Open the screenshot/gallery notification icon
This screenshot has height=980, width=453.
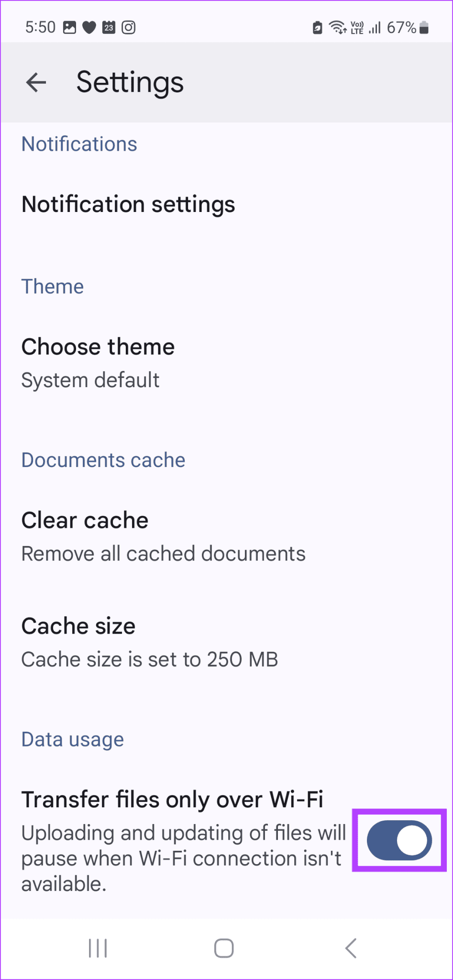[x=69, y=27]
